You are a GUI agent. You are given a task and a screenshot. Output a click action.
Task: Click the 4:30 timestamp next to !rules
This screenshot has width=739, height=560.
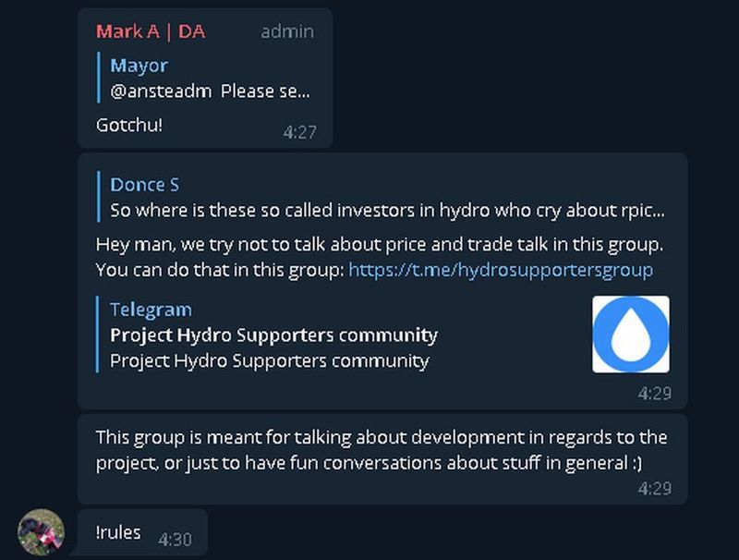coord(175,538)
